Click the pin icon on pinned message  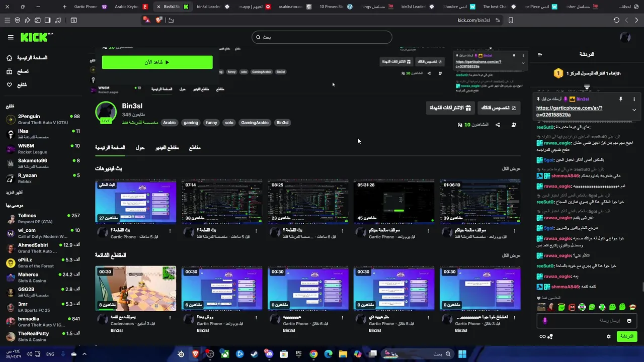point(620,99)
